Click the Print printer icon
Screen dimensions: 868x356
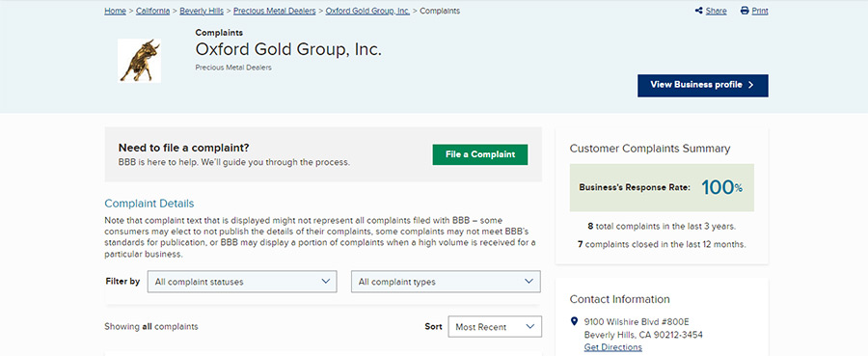745,11
